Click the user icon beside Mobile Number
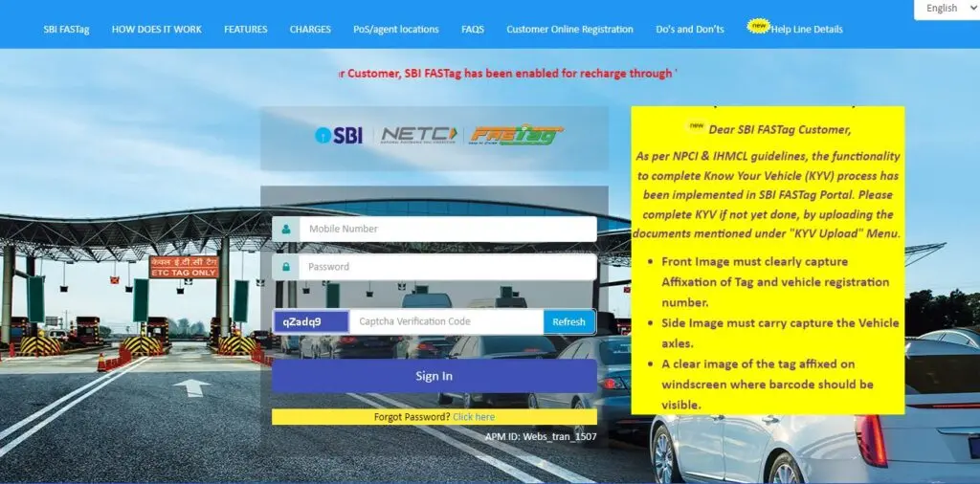Image resolution: width=980 pixels, height=484 pixels. (285, 229)
